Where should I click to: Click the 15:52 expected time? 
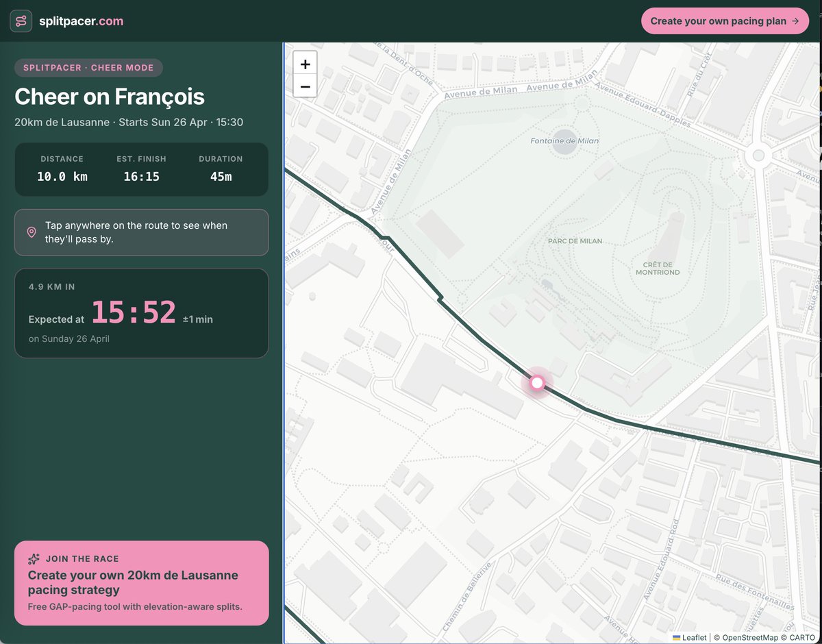(x=134, y=312)
